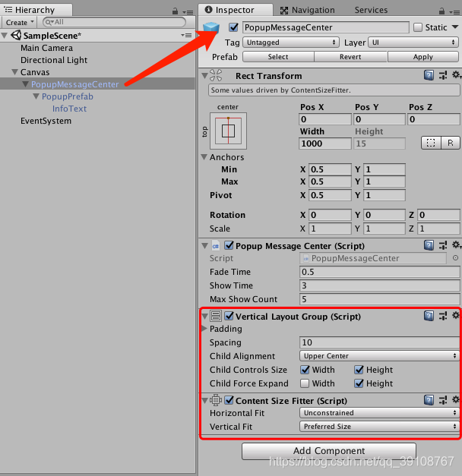This screenshot has height=476, width=462.
Task: Select InfoText in hierarchy
Action: coord(69,109)
